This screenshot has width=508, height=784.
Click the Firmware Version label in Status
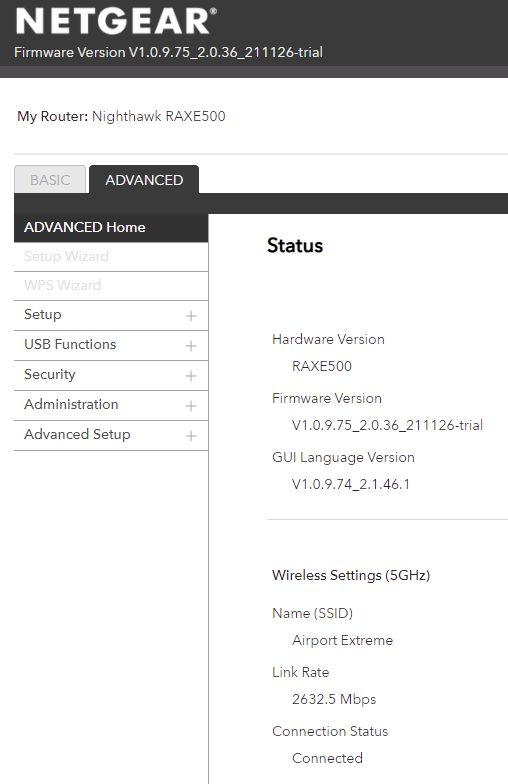(x=326, y=398)
